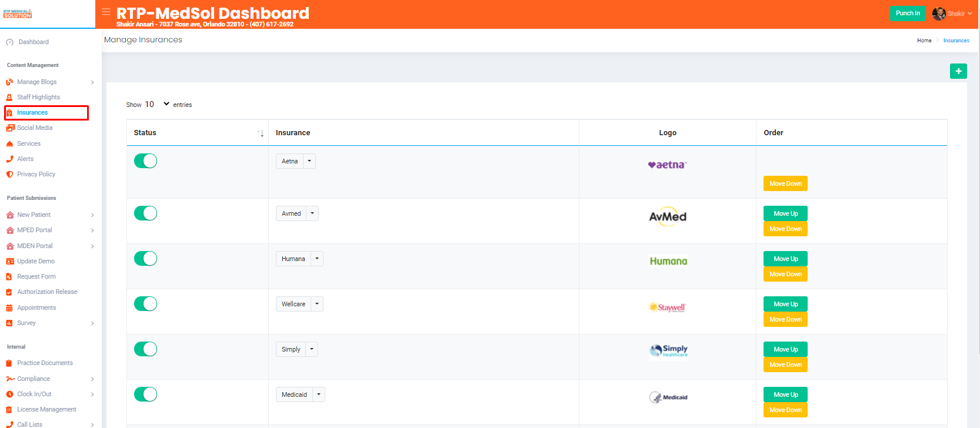The height and width of the screenshot is (428, 980).
Task: Open the Humana insurance dropdown arrow
Action: click(x=317, y=259)
